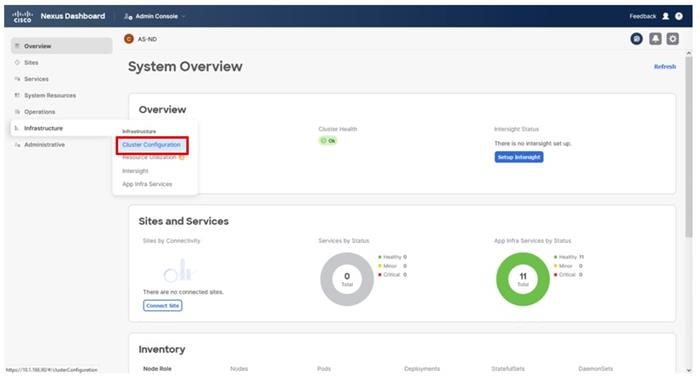700x389 pixels.
Task: Click the scrollbar down arrow
Action: point(688,370)
